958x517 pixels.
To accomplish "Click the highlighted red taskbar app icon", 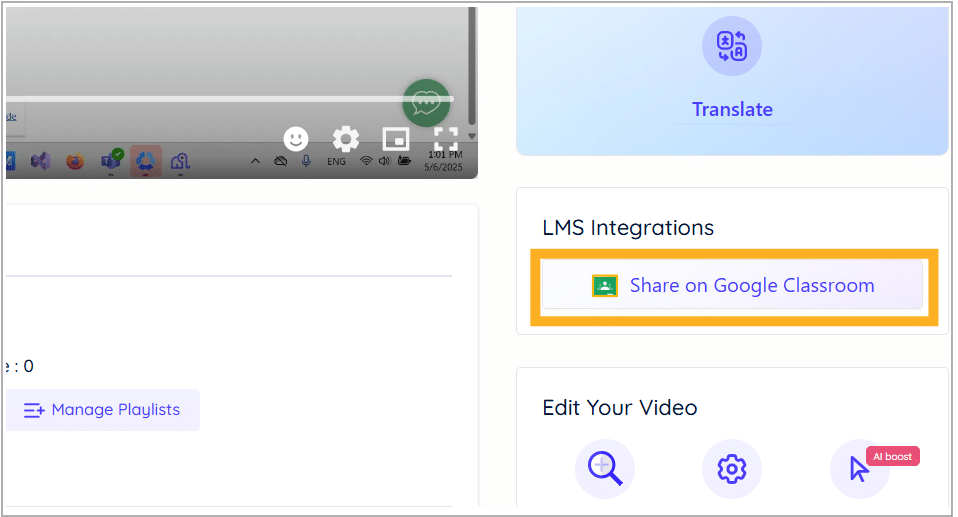I will pyautogui.click(x=145, y=161).
